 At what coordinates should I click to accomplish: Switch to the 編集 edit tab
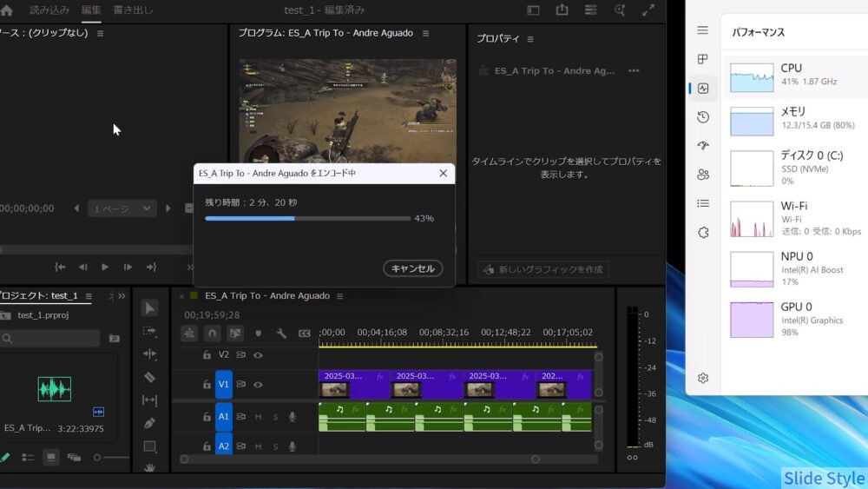pos(91,10)
